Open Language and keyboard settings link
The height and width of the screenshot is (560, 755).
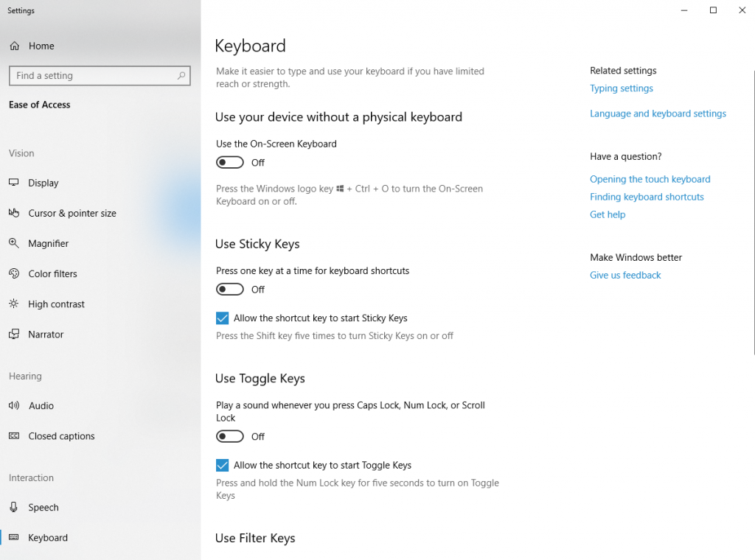point(658,113)
